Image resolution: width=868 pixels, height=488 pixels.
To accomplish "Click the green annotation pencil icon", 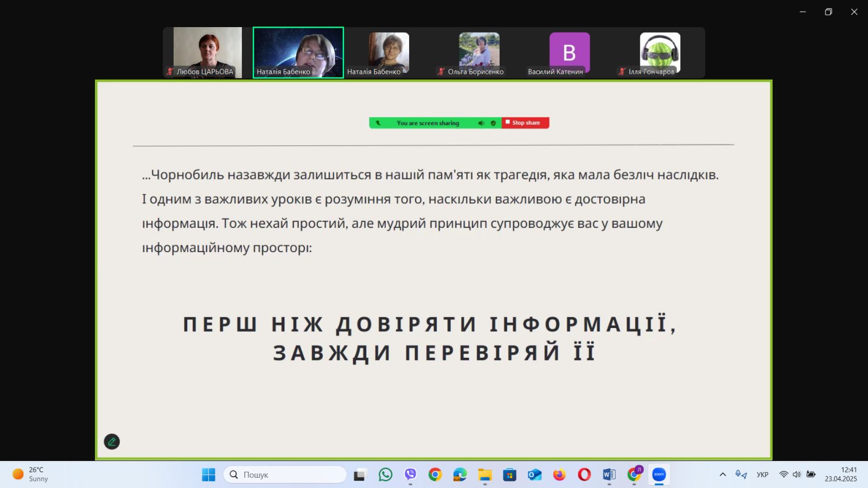I will (x=112, y=441).
